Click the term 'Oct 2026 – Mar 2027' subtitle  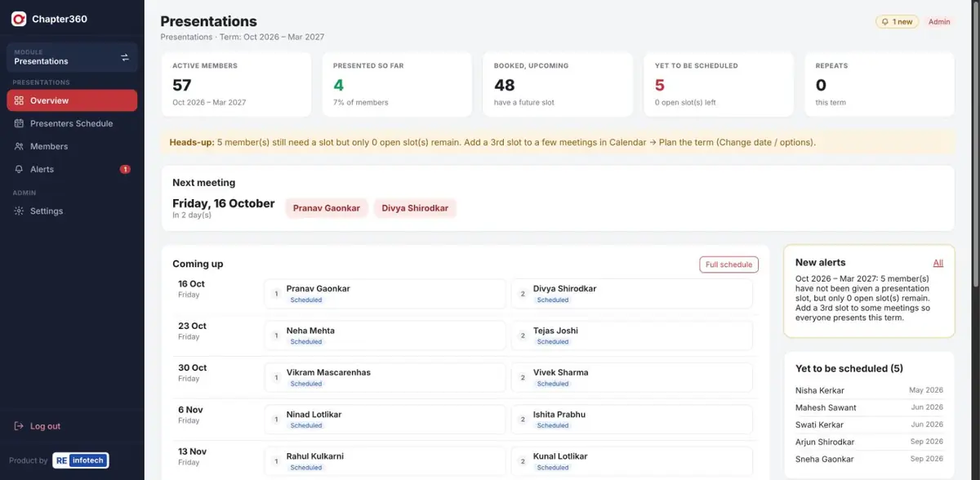pos(273,37)
